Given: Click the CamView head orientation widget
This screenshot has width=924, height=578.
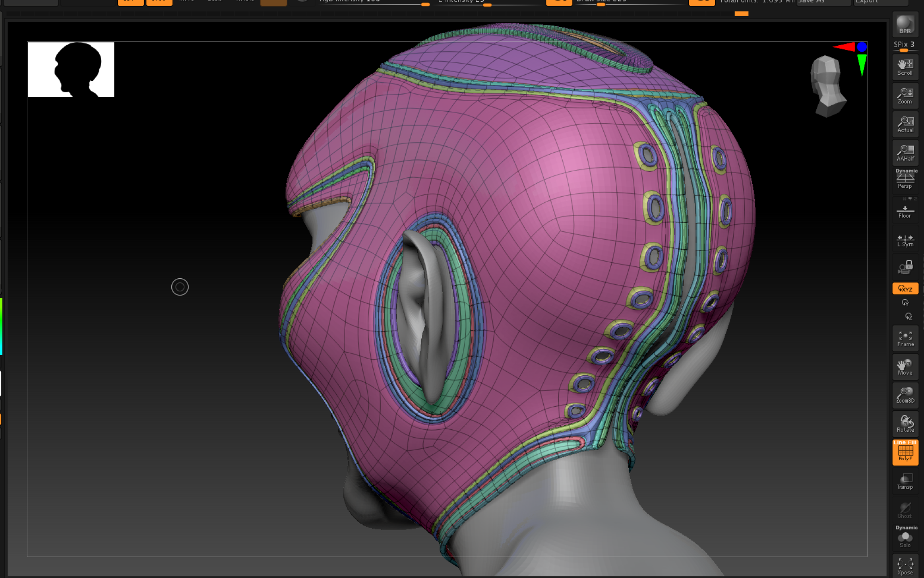Looking at the screenshot, I should click(x=828, y=86).
